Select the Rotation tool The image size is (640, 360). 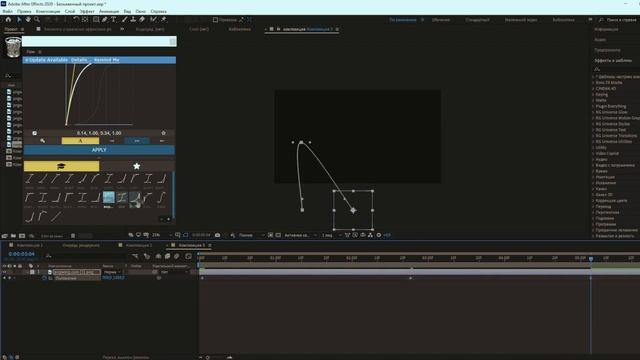pyautogui.click(x=76, y=19)
